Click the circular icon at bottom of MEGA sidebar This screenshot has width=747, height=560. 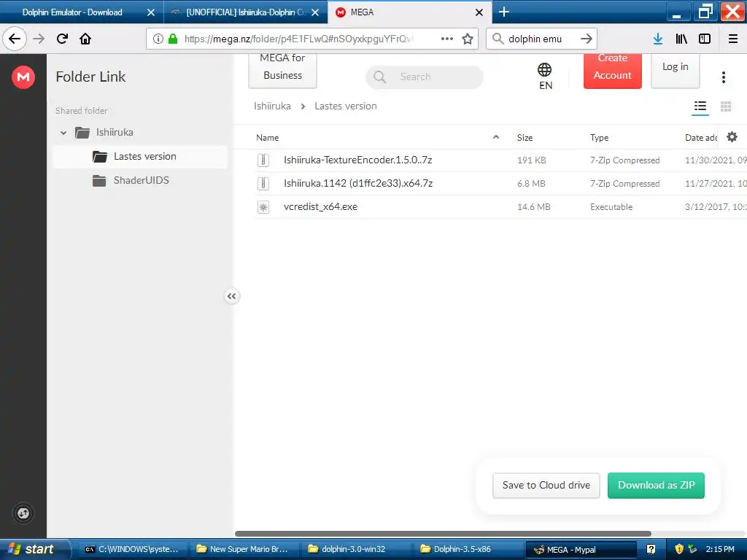23,513
